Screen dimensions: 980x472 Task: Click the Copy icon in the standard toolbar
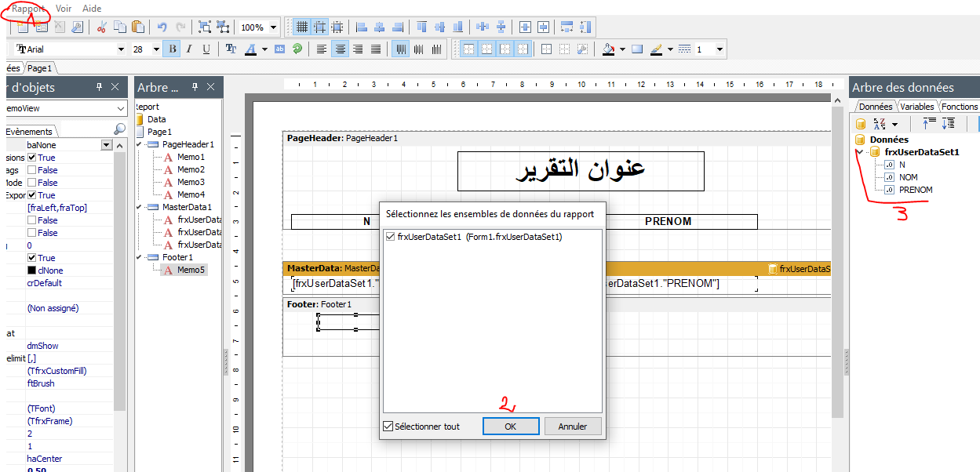point(120,26)
